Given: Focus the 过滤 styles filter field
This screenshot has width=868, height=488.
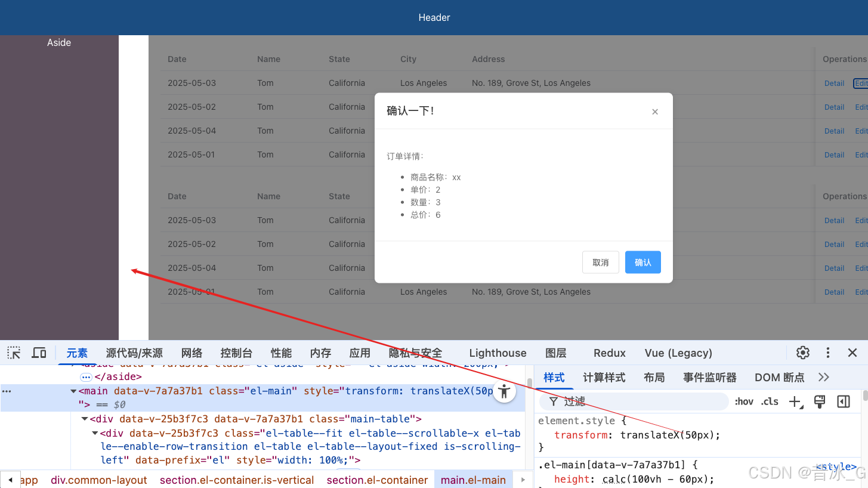Looking at the screenshot, I should click(x=634, y=401).
